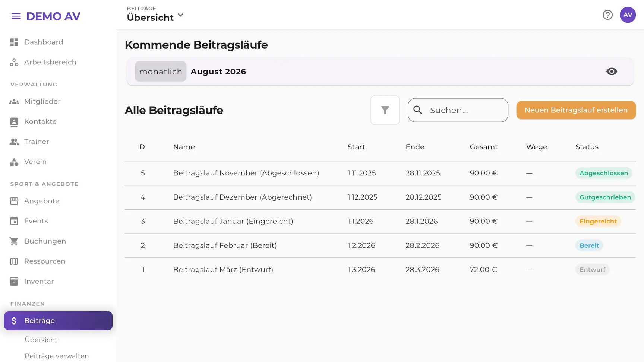Open Beitragslauf Februar (Bereit) row

380,246
